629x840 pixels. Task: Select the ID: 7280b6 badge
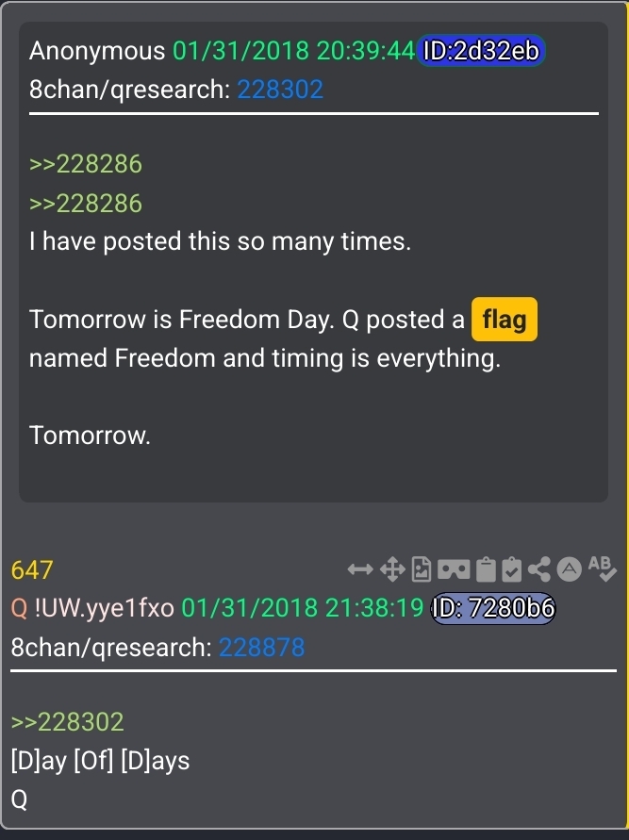coord(493,608)
